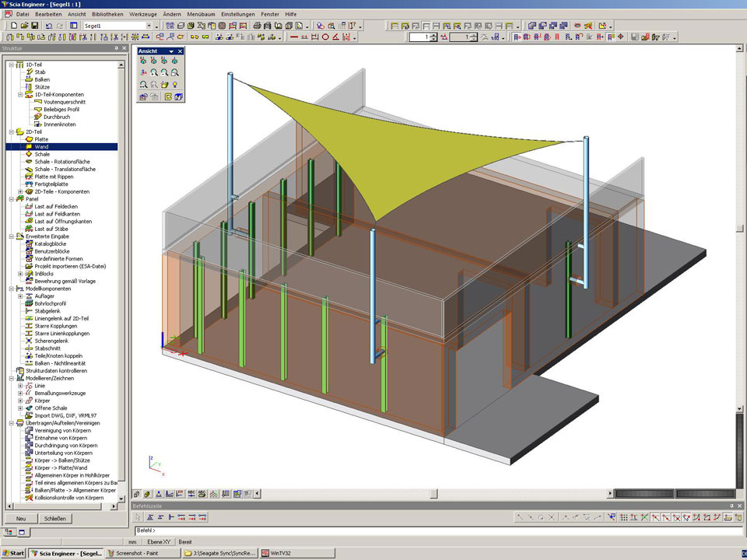Screen dimensions: 747x560
Task: Select Vereinigung von Körpern in the tree
Action: (64, 430)
